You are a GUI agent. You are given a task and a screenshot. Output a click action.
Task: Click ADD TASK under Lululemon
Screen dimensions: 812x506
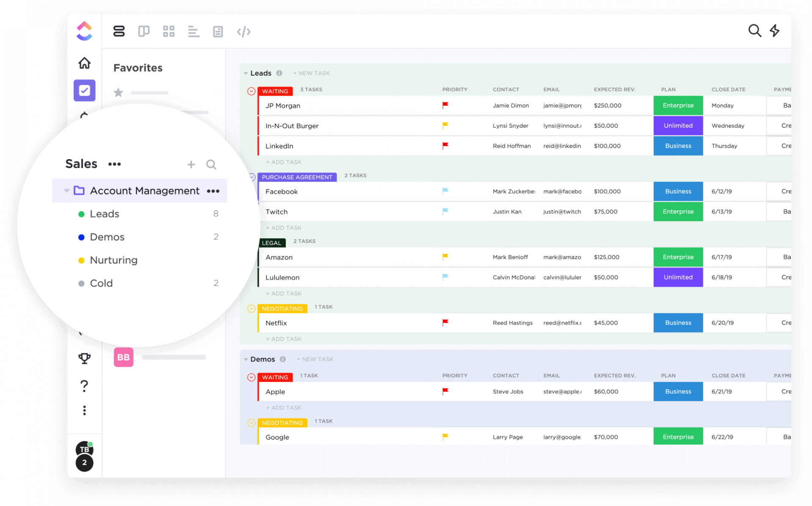click(x=284, y=293)
